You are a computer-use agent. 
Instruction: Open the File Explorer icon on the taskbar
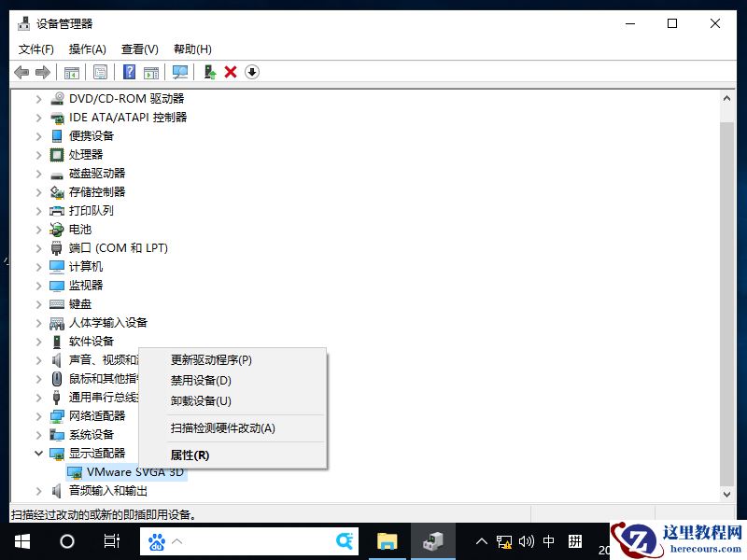[x=388, y=540]
